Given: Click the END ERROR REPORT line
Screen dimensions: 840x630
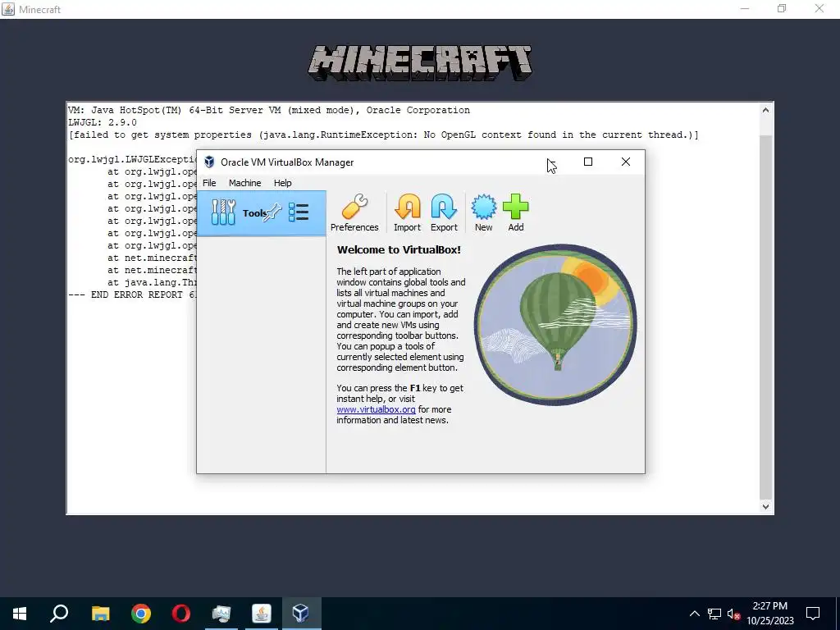Looking at the screenshot, I should (x=132, y=294).
